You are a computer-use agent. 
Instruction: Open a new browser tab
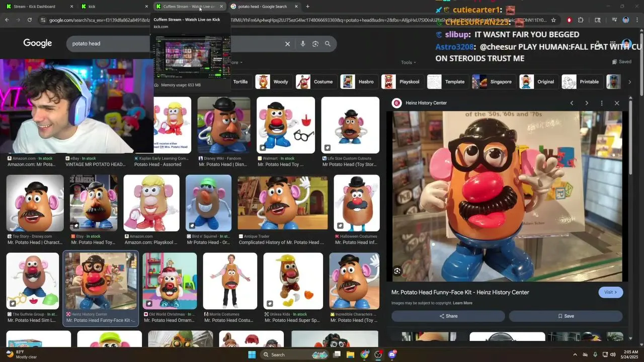pos(307,7)
